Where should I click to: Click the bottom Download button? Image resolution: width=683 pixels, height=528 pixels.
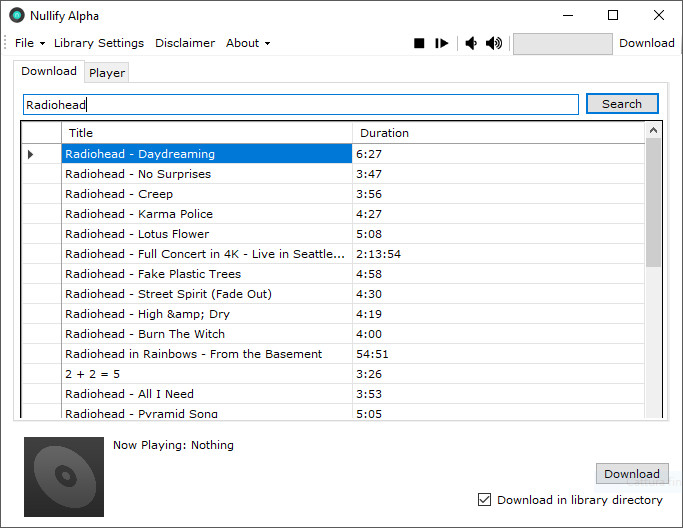632,474
